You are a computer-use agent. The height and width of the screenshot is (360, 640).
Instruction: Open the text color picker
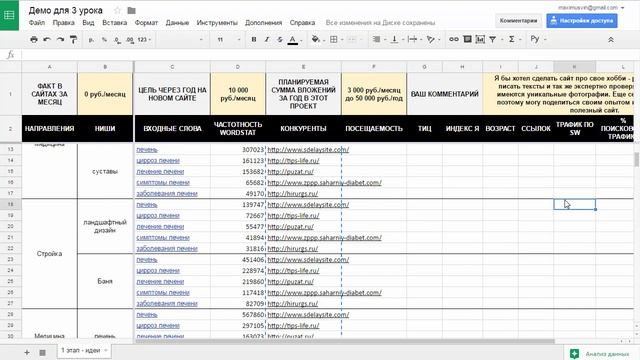coord(295,40)
